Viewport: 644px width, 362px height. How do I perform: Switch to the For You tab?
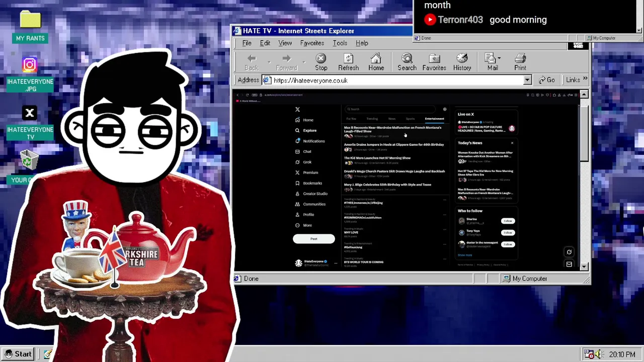coord(351,119)
